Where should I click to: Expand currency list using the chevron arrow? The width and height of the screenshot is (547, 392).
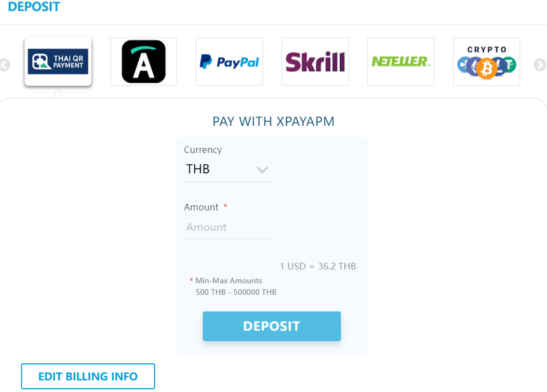pos(262,170)
